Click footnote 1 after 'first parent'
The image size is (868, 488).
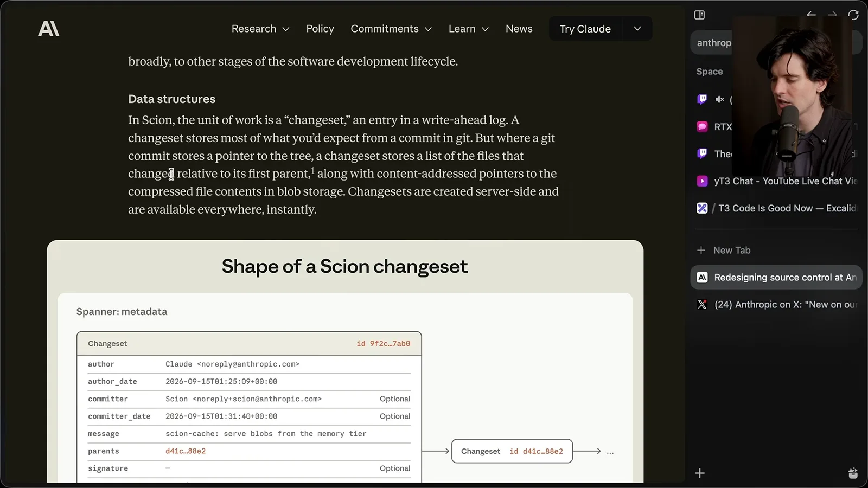coord(313,171)
